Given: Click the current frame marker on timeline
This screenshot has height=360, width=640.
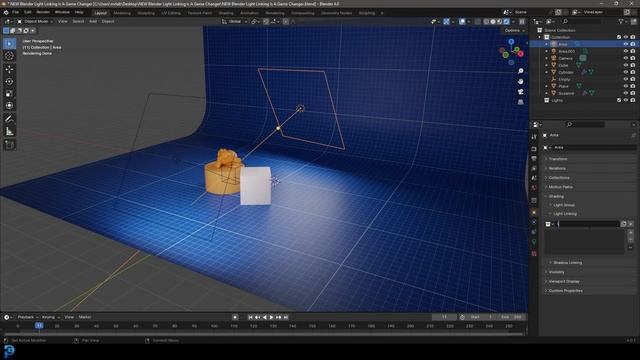Looking at the screenshot, I should click(39, 326).
